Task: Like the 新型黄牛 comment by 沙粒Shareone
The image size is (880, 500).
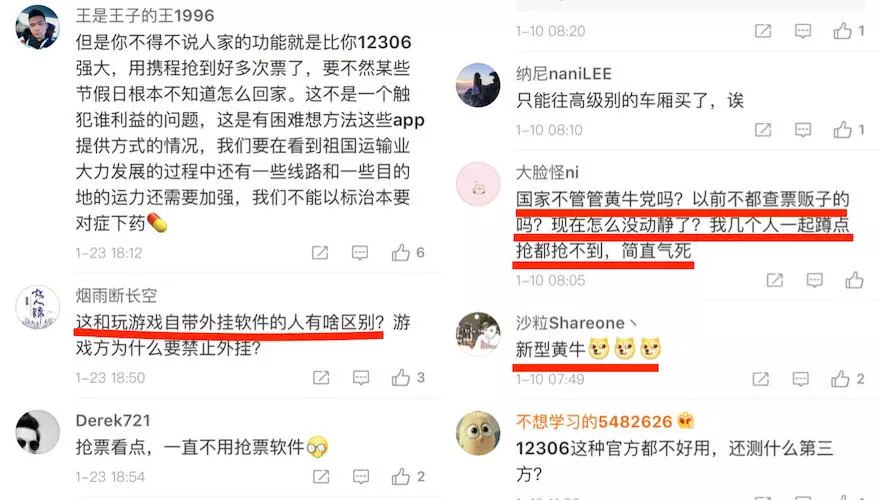Action: tap(840, 379)
